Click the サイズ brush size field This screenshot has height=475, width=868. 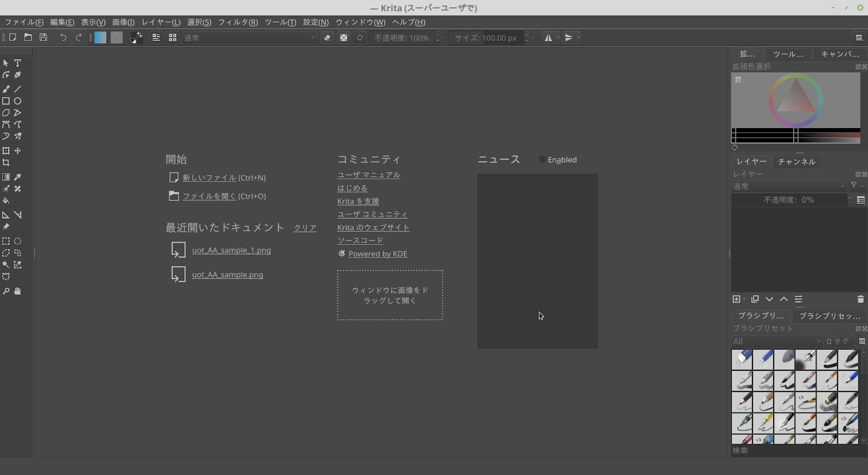point(487,37)
